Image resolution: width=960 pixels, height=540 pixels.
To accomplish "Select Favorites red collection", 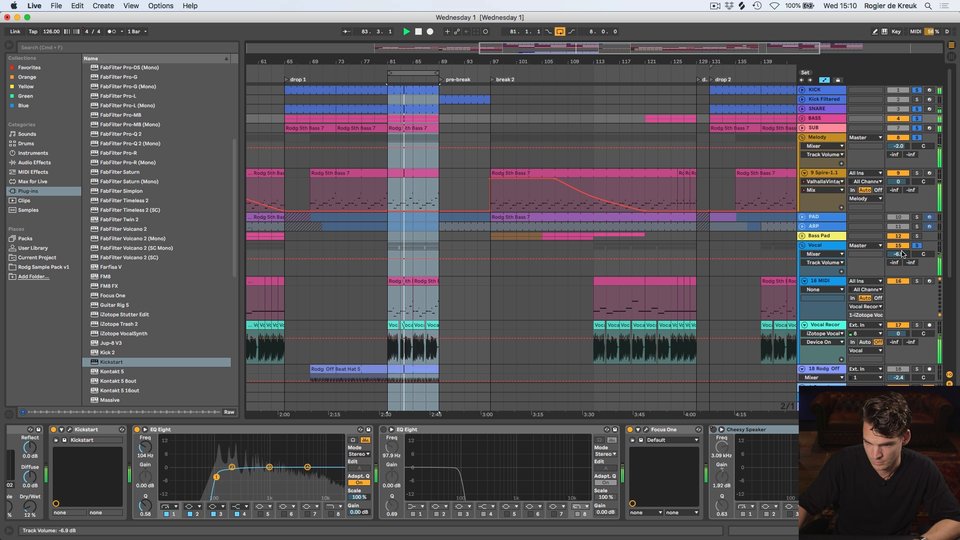I will [29, 67].
